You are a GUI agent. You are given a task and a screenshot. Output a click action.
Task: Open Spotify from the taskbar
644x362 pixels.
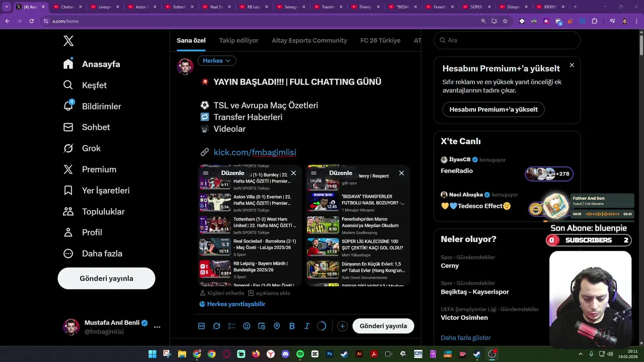(300, 354)
